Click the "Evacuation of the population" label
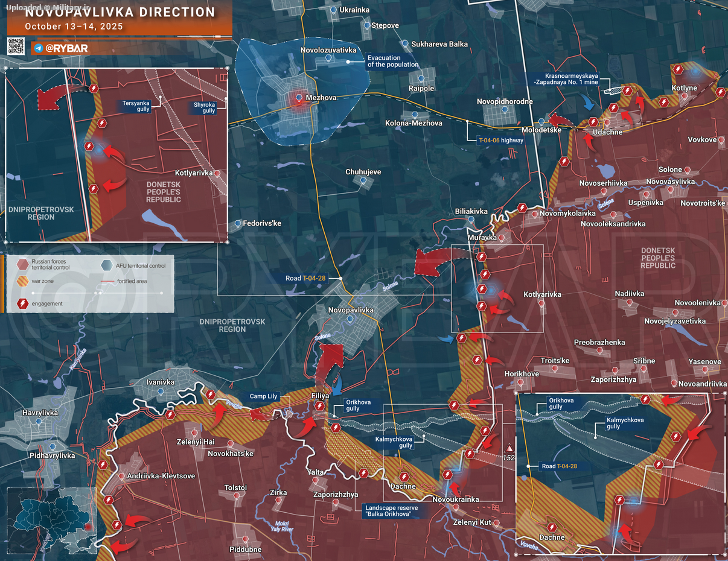The height and width of the screenshot is (561, 728). click(x=392, y=62)
